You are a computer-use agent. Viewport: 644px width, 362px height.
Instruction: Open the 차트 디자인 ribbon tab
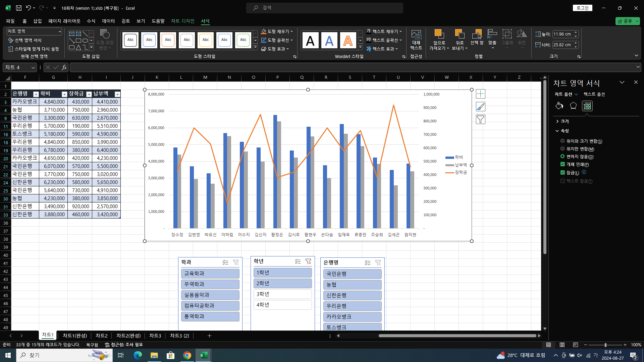(183, 21)
